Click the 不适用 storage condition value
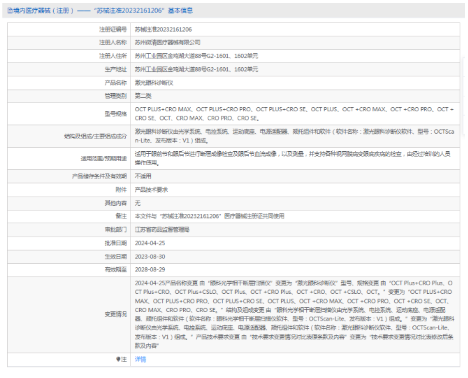The image size is (468, 378). click(143, 176)
